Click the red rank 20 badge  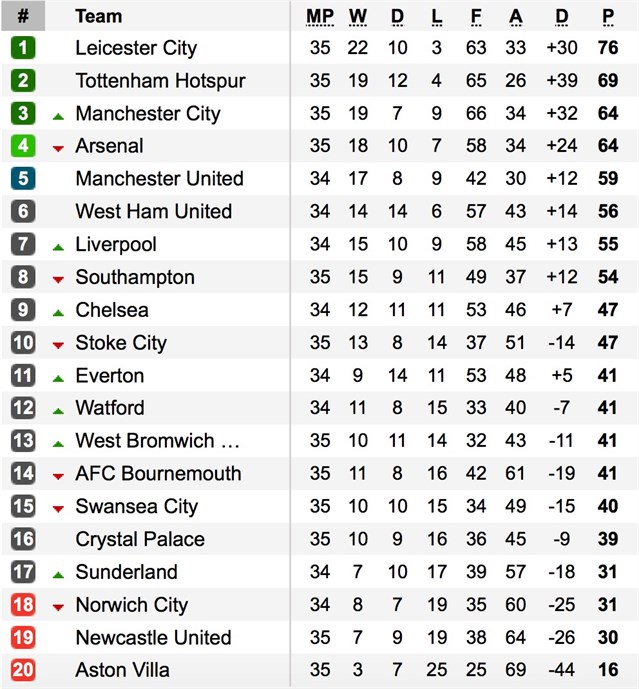click(x=23, y=670)
